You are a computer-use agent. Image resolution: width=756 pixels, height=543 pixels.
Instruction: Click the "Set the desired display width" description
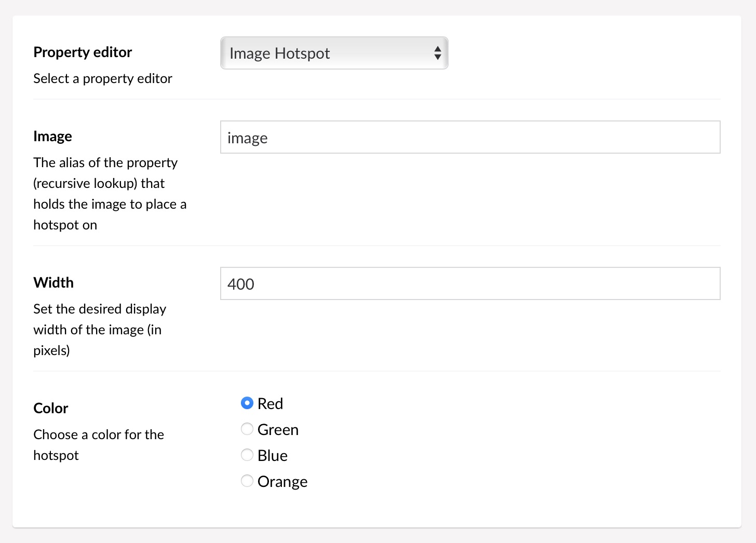100,330
